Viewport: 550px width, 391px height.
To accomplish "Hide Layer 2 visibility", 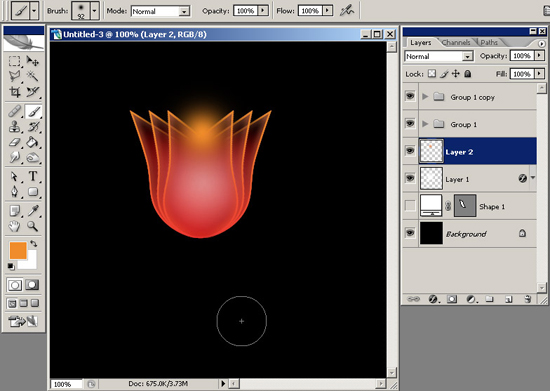I will [410, 151].
